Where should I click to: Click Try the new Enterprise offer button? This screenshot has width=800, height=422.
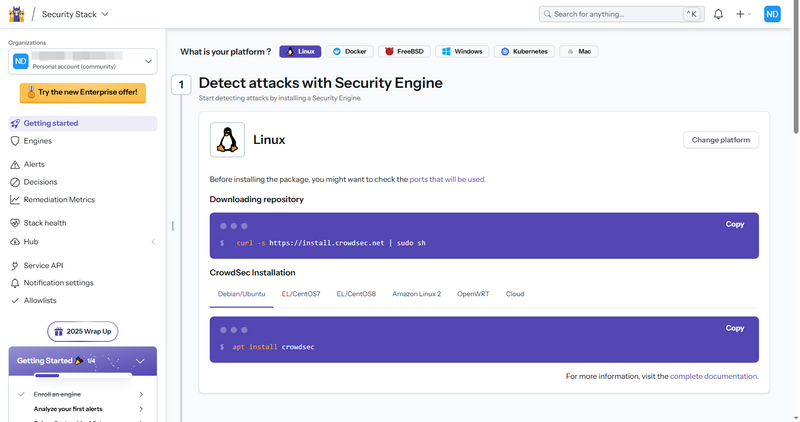click(83, 92)
